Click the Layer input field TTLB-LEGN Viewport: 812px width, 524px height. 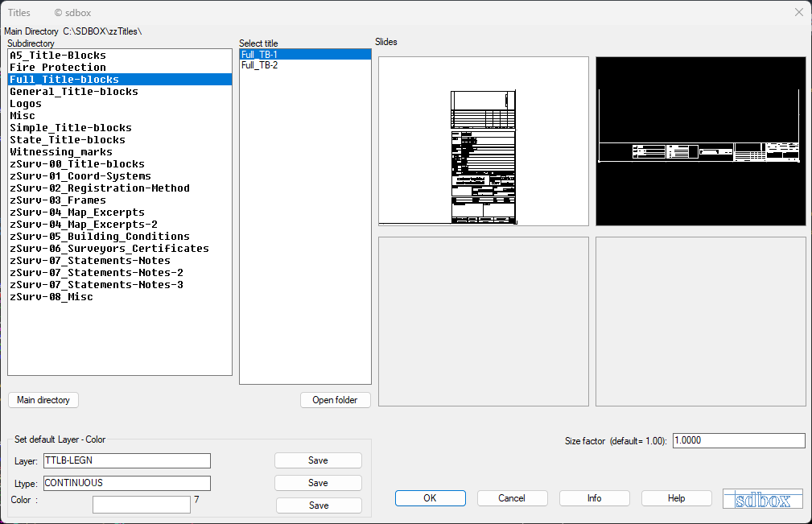click(127, 461)
